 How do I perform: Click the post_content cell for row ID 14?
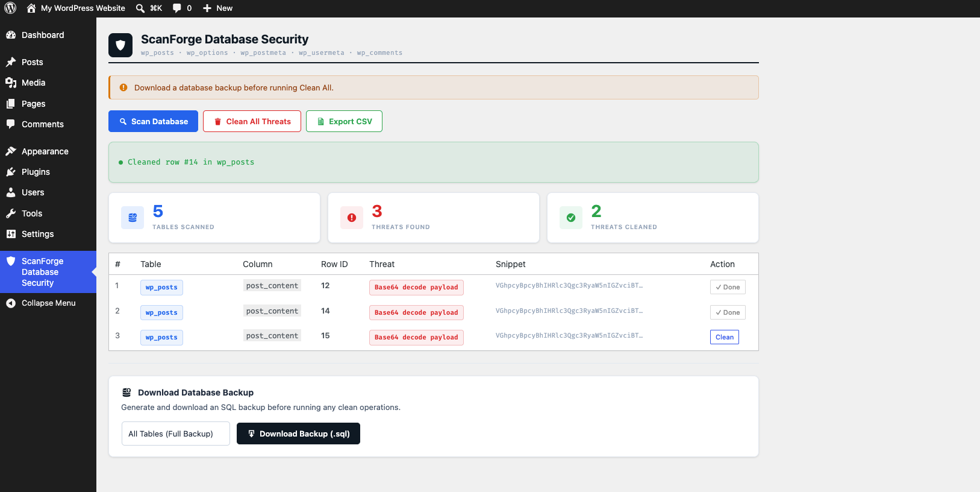click(272, 311)
